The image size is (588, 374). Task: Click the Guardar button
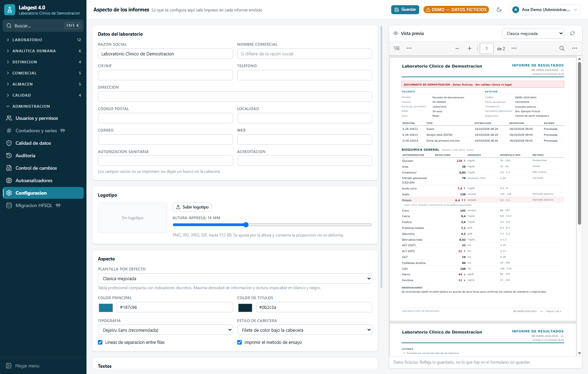click(x=405, y=10)
